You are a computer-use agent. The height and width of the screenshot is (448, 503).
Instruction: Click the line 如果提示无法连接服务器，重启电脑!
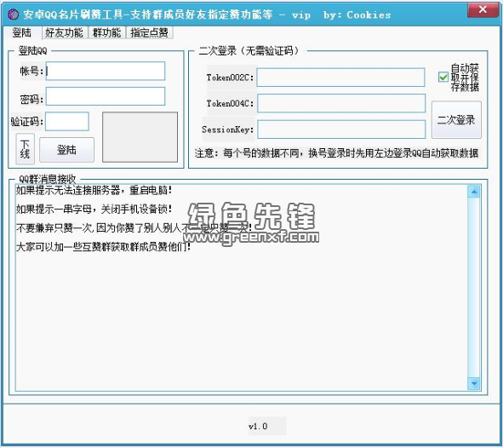pyautogui.click(x=94, y=190)
